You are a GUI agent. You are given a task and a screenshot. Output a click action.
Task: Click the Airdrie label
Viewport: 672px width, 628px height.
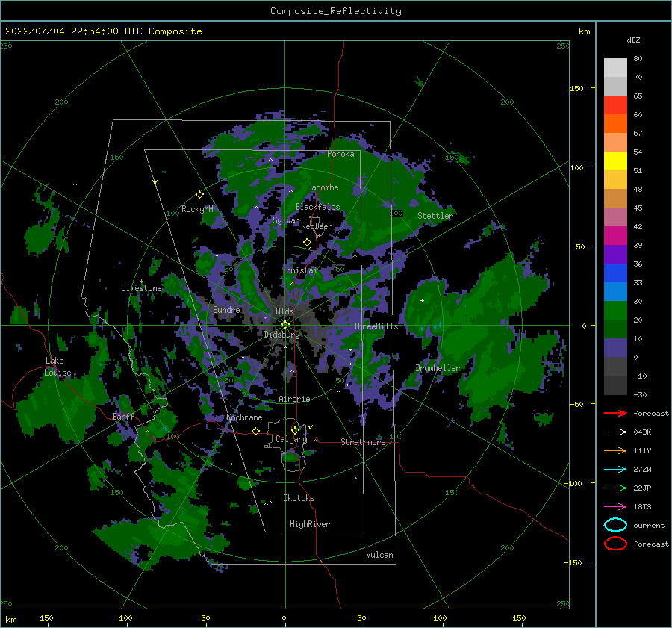294,399
